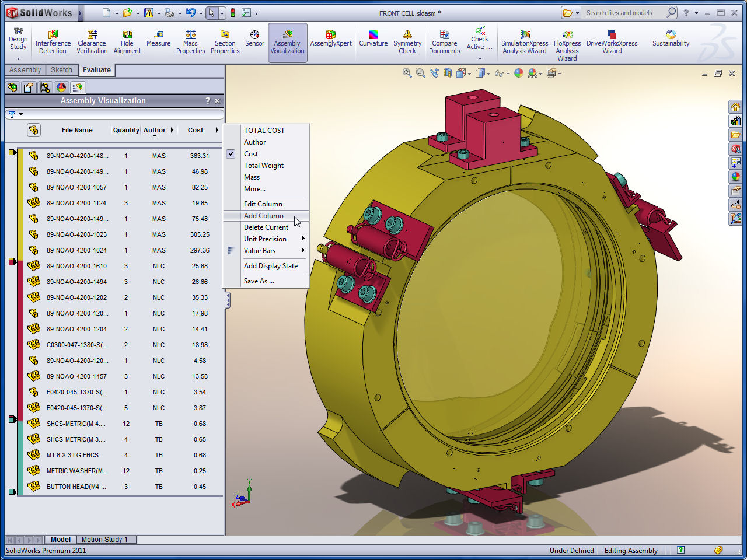Open Design Study
This screenshot has height=560, width=747.
tap(18, 38)
